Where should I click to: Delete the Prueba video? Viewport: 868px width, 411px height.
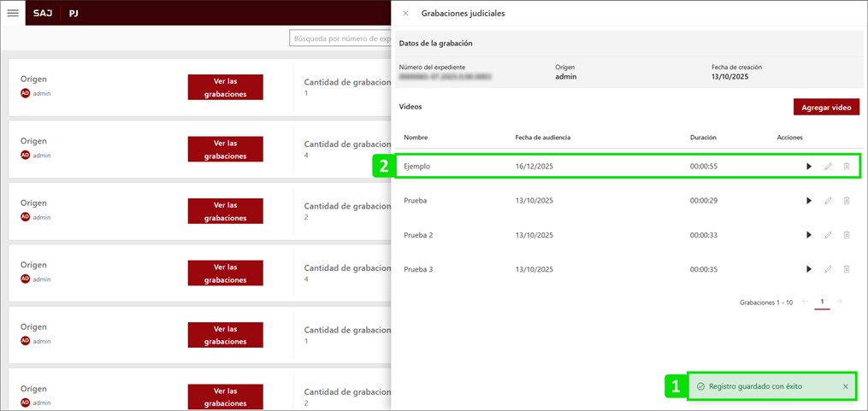(847, 201)
